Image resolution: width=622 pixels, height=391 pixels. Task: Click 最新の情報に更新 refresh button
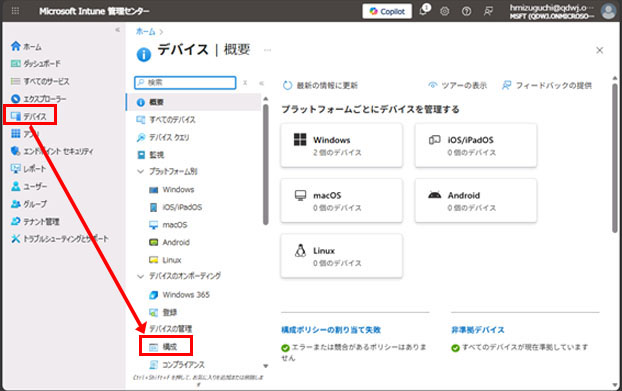pos(321,85)
